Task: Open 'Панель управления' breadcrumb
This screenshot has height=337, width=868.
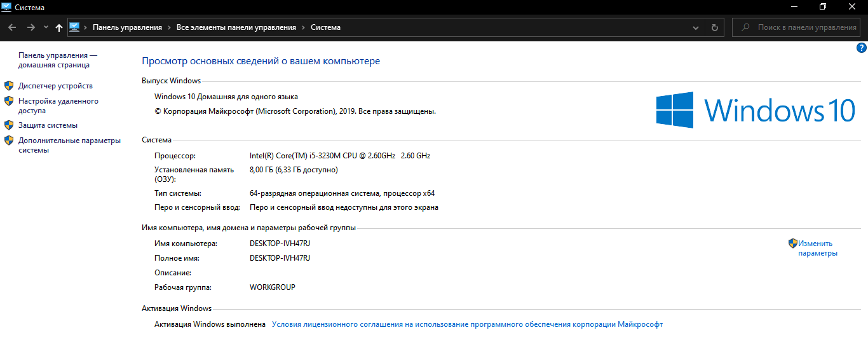Action: [127, 27]
